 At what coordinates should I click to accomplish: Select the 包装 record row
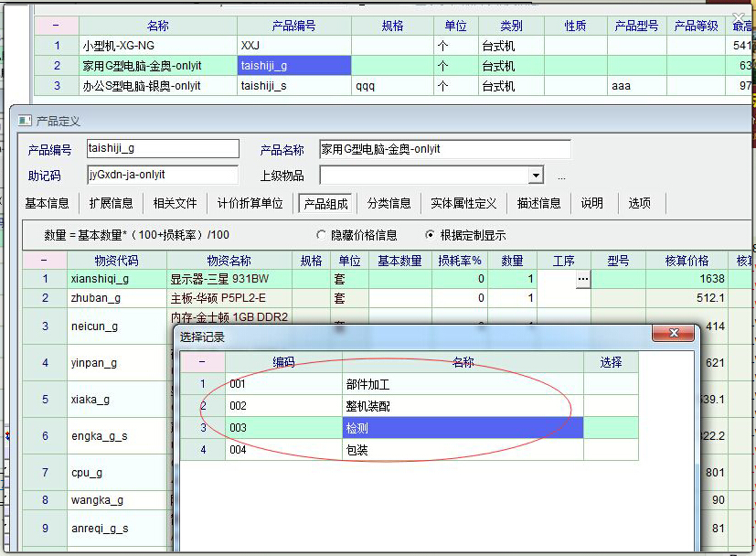point(463,450)
